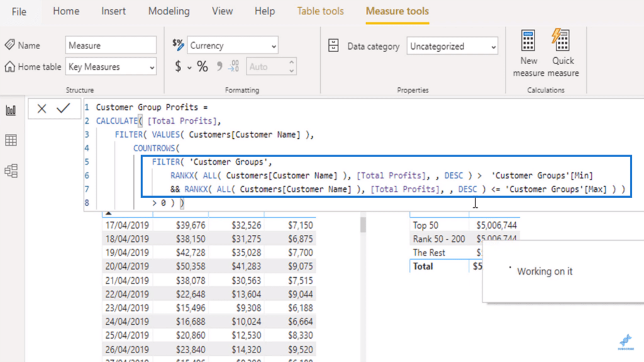Open the Modeling ribbon tab
Image resolution: width=644 pixels, height=362 pixels.
click(x=169, y=11)
